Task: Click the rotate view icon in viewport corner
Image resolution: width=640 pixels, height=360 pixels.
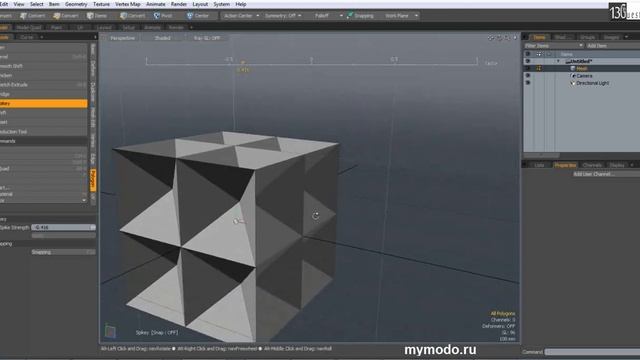Action: tap(499, 38)
